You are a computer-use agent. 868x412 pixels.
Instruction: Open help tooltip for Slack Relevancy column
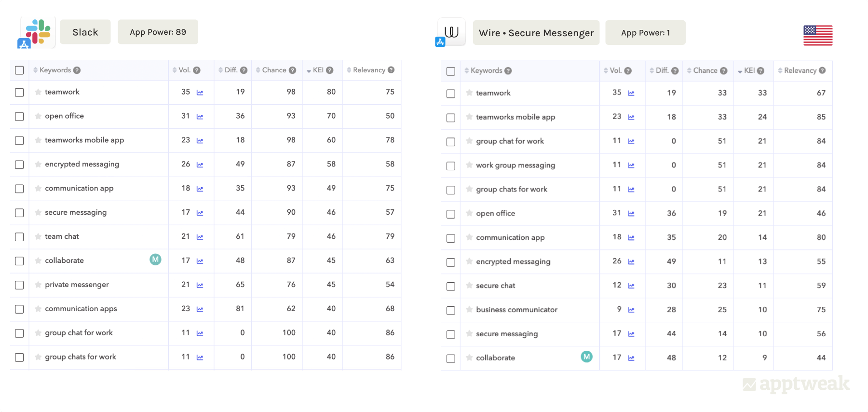[x=391, y=70]
